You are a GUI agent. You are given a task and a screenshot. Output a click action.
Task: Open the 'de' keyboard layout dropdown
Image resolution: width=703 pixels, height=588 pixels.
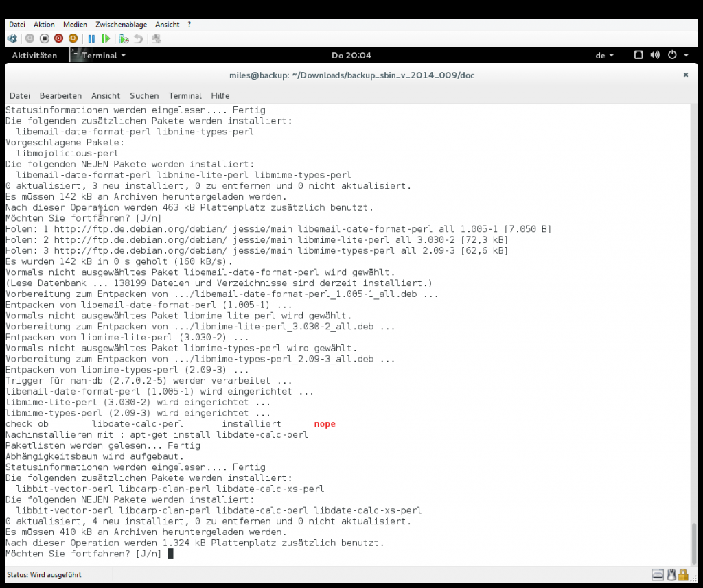[x=604, y=55]
